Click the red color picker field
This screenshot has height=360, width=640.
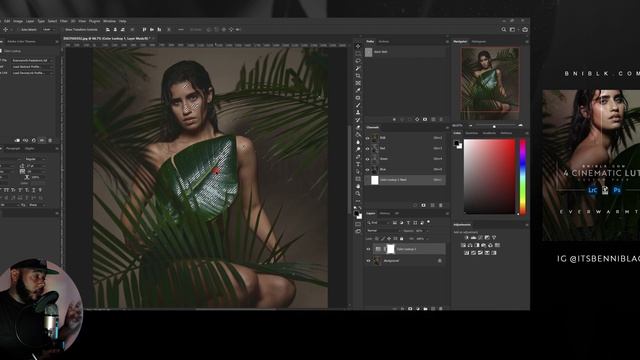[489, 176]
